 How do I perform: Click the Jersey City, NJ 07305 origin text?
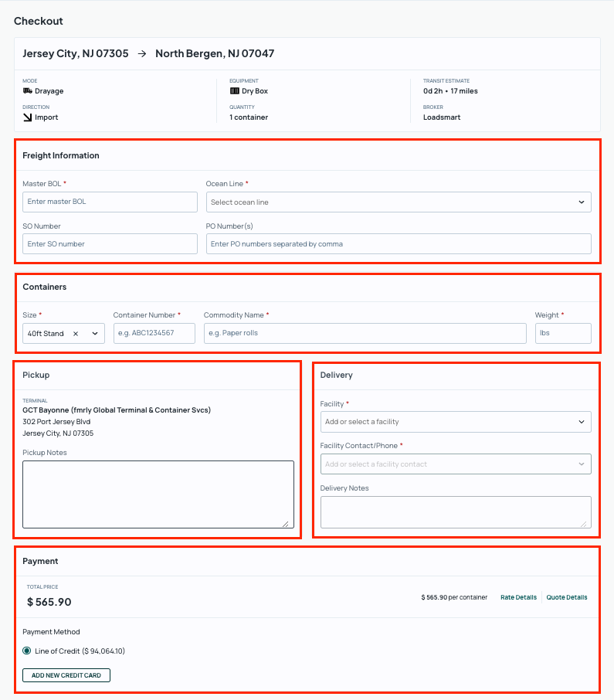click(76, 53)
